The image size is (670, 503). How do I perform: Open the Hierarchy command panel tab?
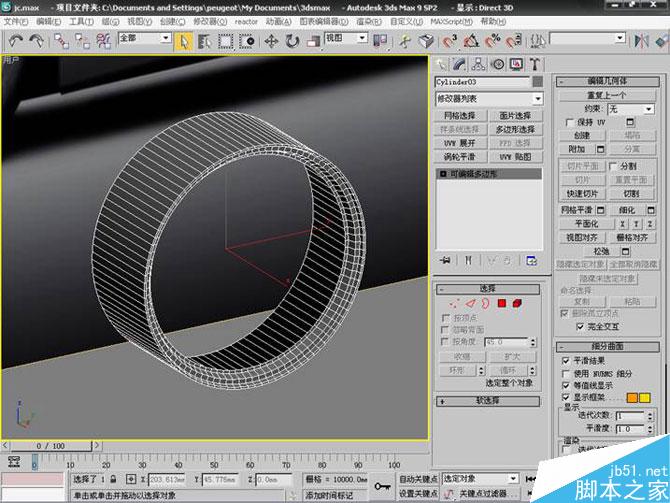coord(479,64)
